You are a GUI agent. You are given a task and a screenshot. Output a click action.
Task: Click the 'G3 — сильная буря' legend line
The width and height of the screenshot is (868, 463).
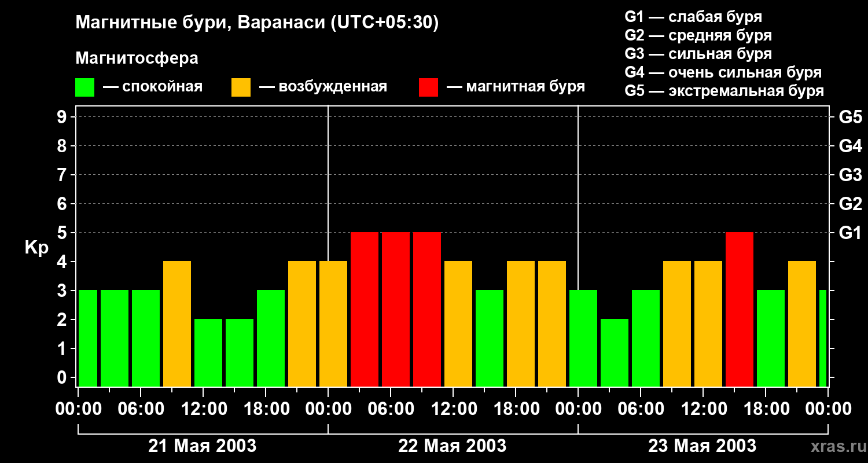click(698, 54)
